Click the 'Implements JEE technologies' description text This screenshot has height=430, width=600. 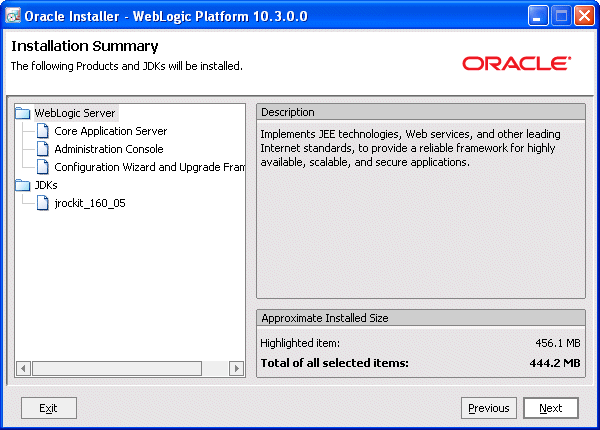tap(410, 148)
